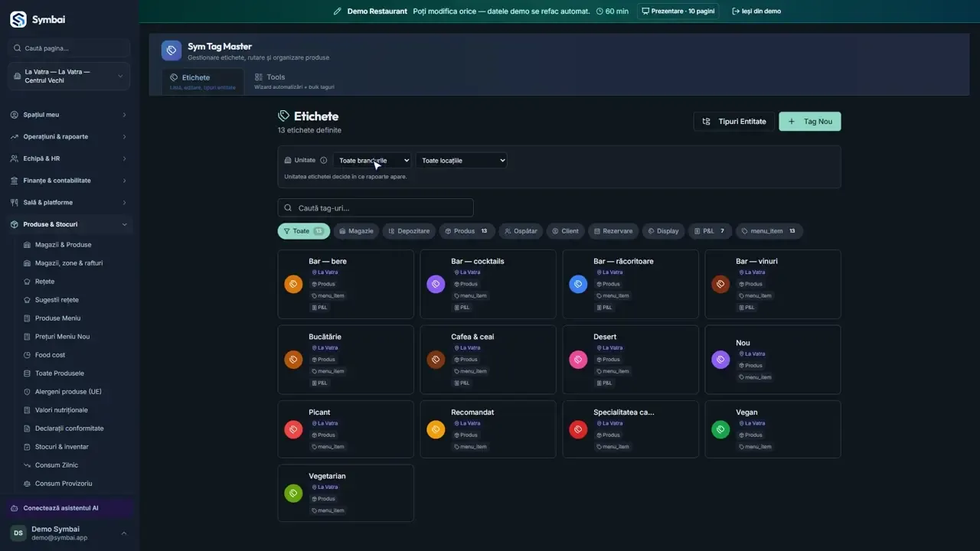Viewport: 980px width, 551px height.
Task: Filter tags by Magazie
Action: tap(356, 231)
